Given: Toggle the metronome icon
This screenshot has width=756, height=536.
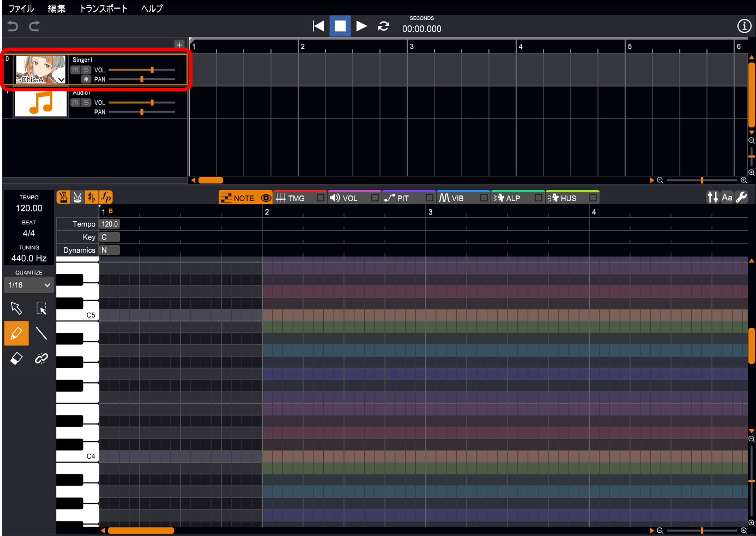Looking at the screenshot, I should point(63,197).
